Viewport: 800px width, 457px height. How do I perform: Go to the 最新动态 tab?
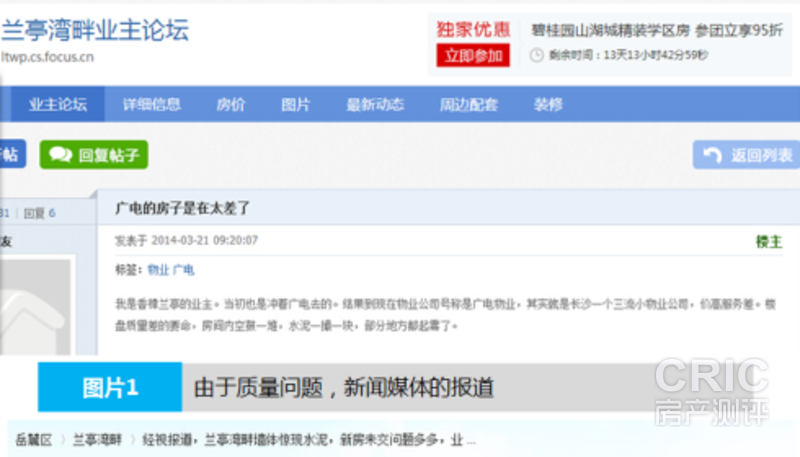coord(375,104)
